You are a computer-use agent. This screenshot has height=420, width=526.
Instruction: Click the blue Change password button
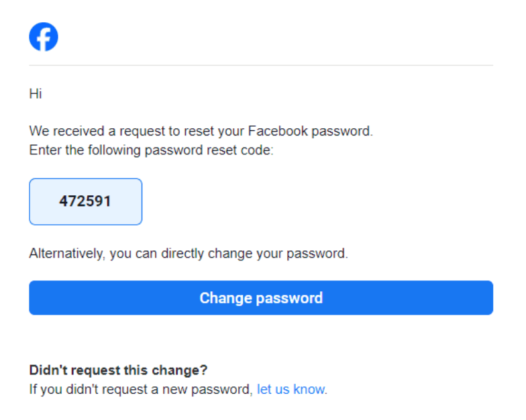click(x=261, y=298)
